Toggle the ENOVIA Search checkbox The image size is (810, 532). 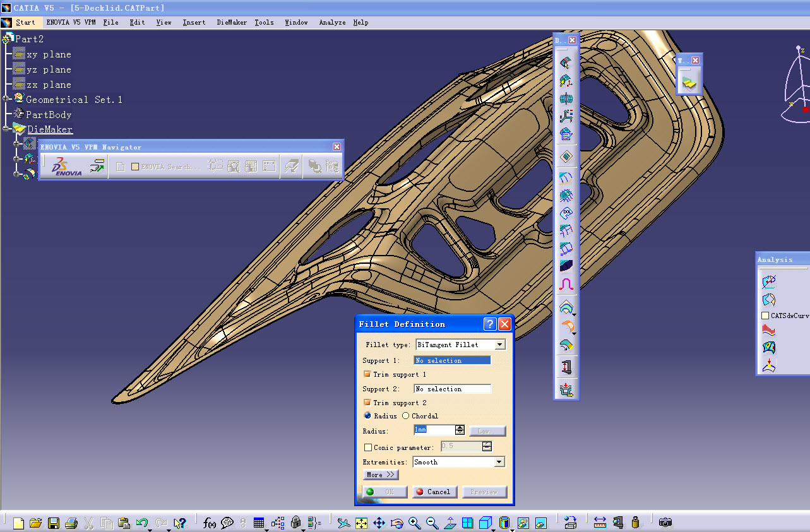(135, 167)
